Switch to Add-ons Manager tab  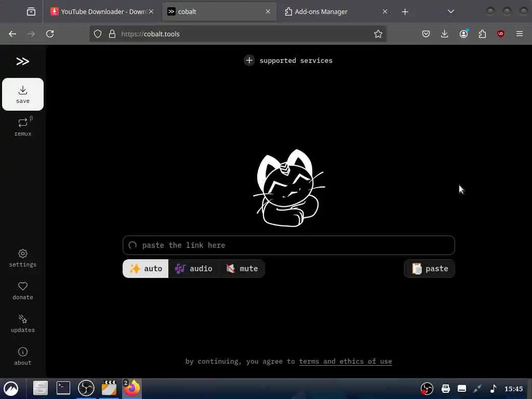(336, 11)
